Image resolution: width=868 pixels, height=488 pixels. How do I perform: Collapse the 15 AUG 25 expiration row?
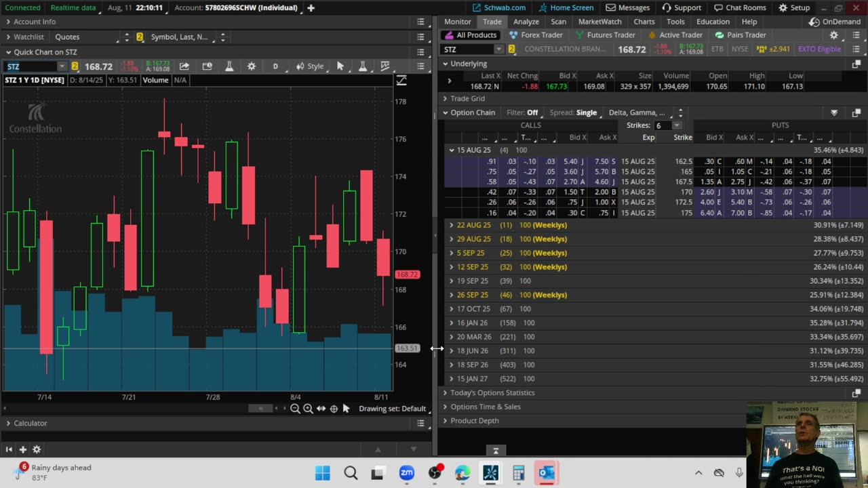point(452,150)
